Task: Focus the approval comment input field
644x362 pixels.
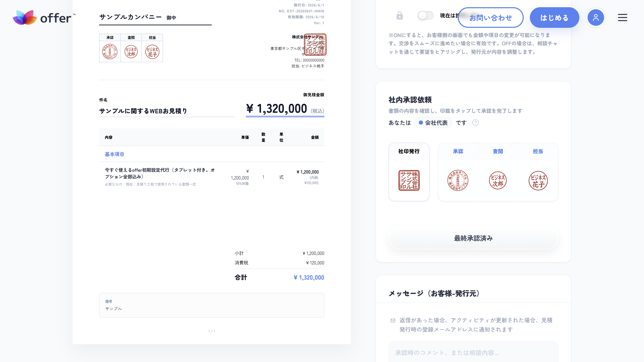Action: [x=473, y=352]
